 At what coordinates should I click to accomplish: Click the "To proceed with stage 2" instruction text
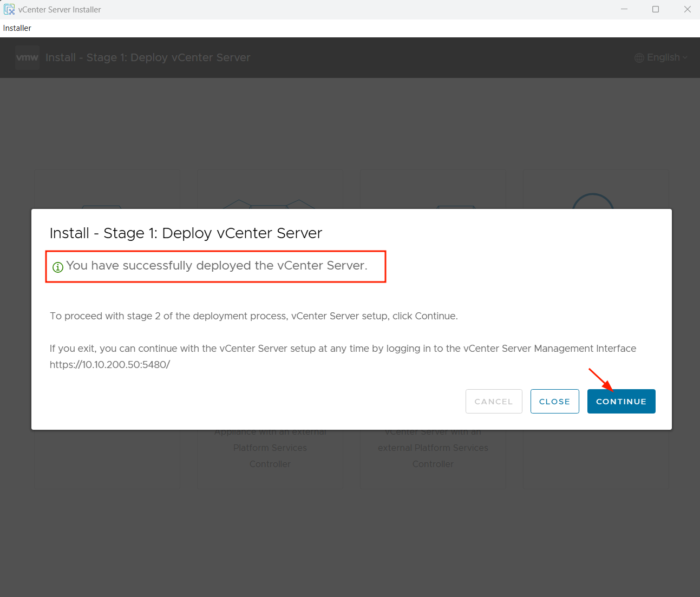click(x=254, y=316)
